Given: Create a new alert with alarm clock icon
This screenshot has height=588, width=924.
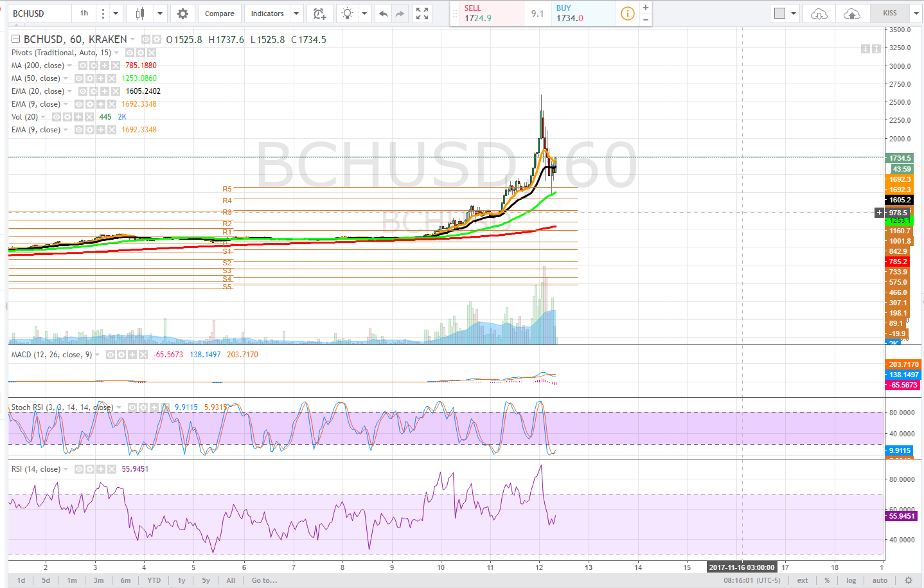Looking at the screenshot, I should 319,13.
